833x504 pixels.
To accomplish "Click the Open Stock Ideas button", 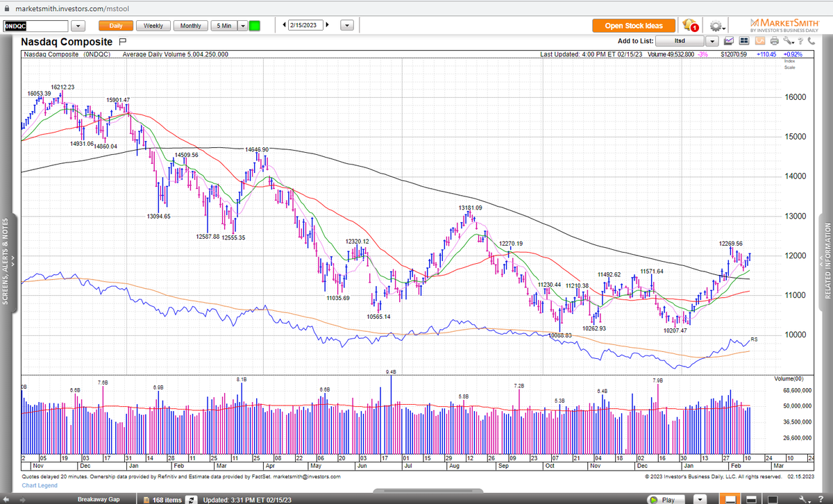I will tap(633, 25).
